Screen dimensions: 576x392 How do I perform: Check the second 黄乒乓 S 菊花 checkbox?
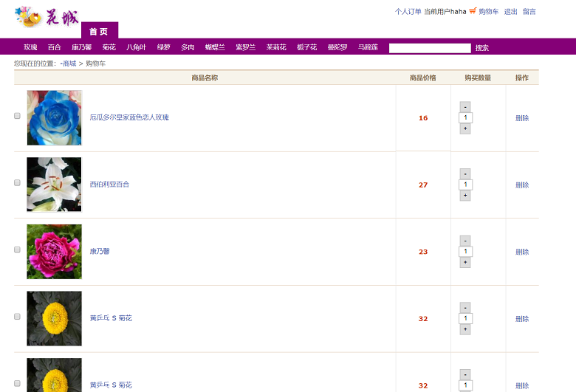[x=17, y=383]
